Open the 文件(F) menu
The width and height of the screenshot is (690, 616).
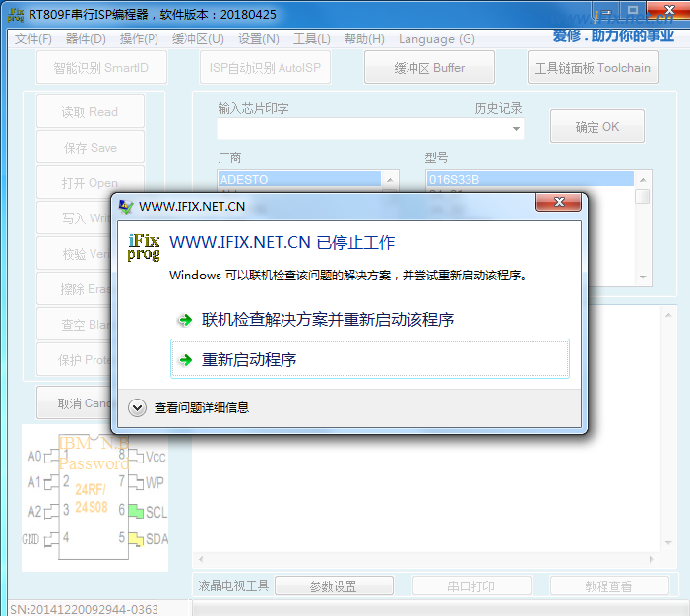(x=33, y=39)
